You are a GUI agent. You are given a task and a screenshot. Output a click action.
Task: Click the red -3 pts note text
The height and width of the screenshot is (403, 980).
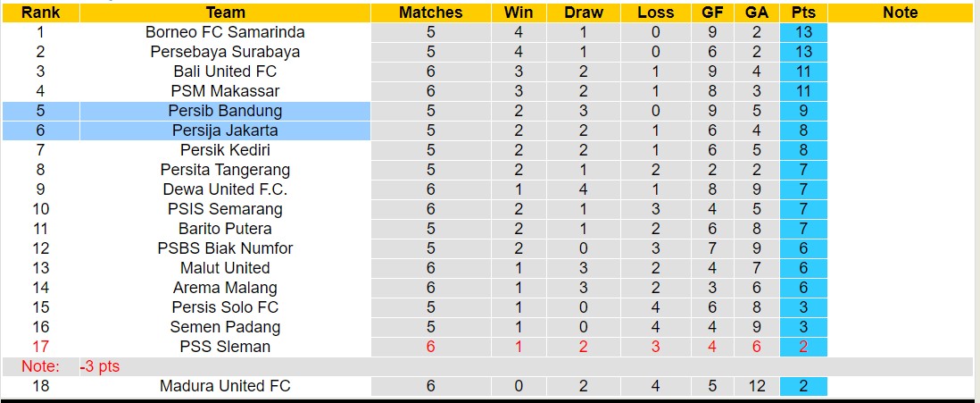pyautogui.click(x=99, y=366)
